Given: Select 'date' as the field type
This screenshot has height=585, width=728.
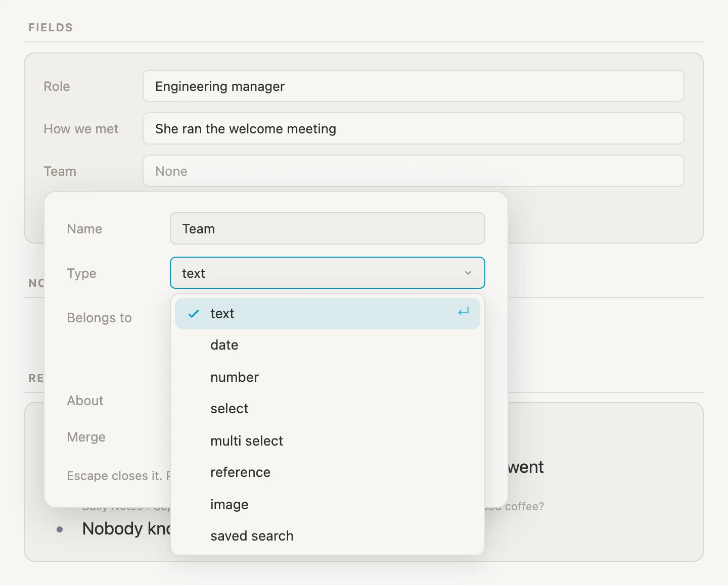Looking at the screenshot, I should tap(328, 345).
